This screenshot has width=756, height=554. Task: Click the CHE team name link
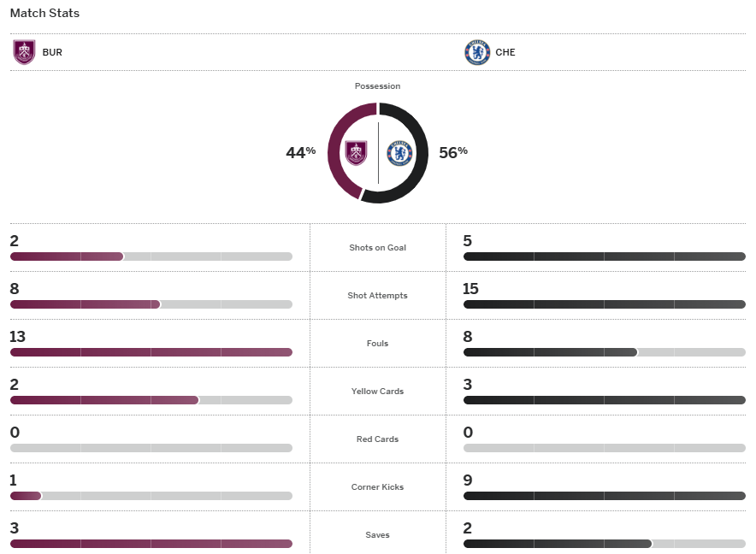point(505,52)
